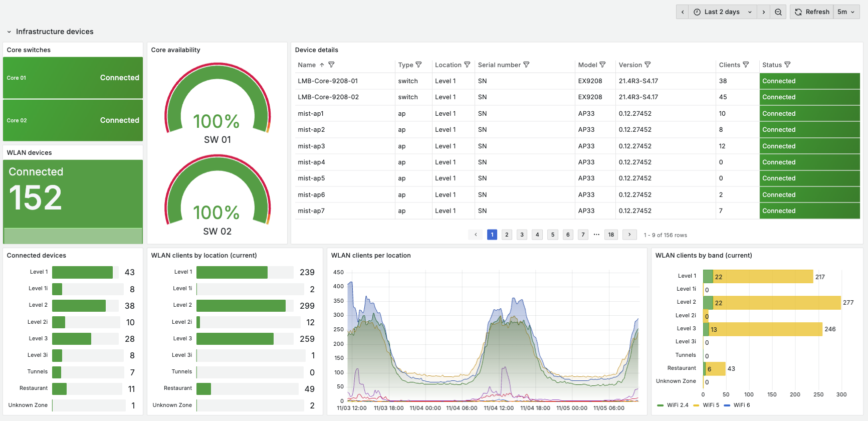The height and width of the screenshot is (421, 868).
Task: Open the Type column filter icon
Action: coord(418,65)
